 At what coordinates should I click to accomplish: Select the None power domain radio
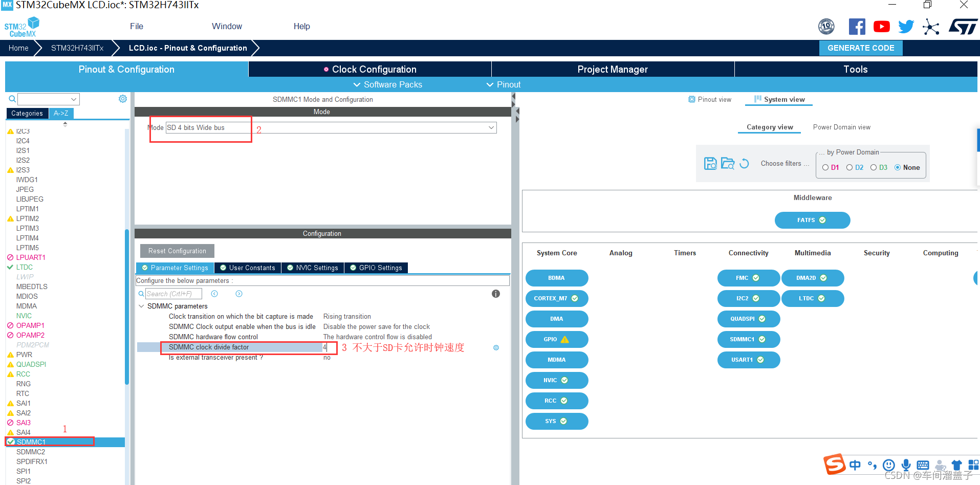tap(898, 167)
